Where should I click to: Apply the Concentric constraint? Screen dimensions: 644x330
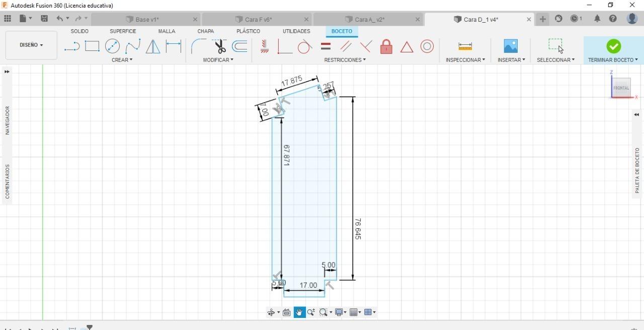[427, 46]
